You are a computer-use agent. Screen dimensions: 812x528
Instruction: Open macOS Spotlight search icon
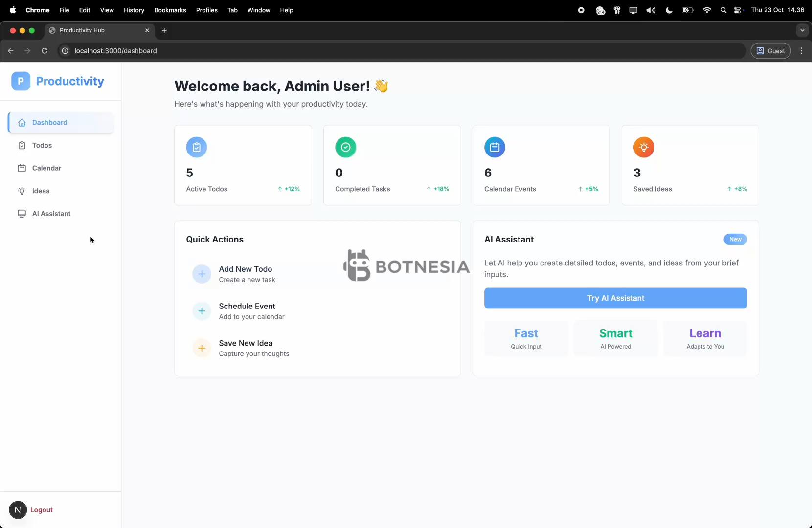tap(723, 10)
